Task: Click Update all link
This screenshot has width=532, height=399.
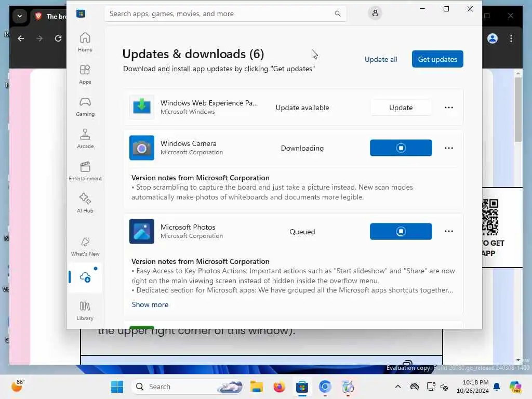Action: (381, 59)
